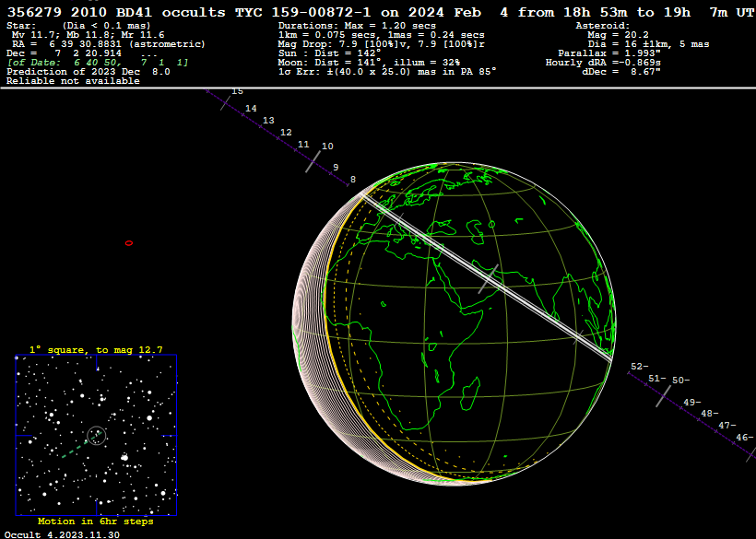Click the '10' minute marker with the long grey tick
756x539 pixels.
[327, 146]
